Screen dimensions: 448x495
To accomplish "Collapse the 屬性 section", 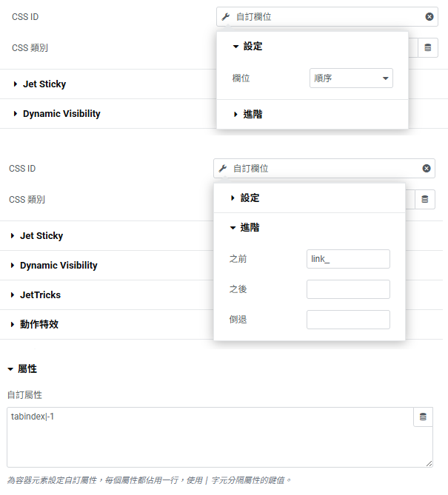I will coord(22,368).
